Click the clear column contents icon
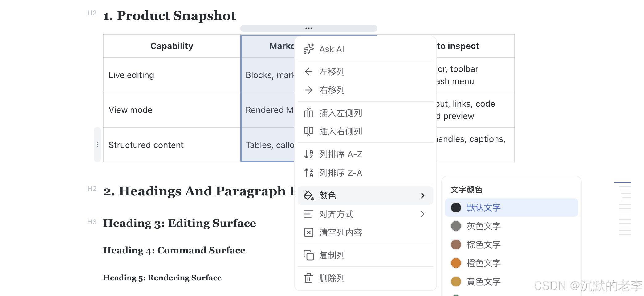This screenshot has height=296, width=644. point(309,232)
